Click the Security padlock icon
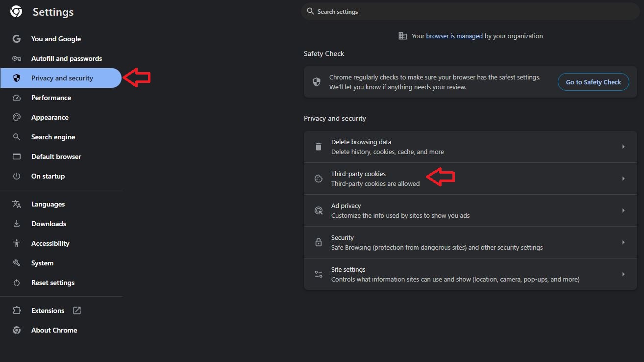Viewport: 644px width, 362px height. (319, 242)
